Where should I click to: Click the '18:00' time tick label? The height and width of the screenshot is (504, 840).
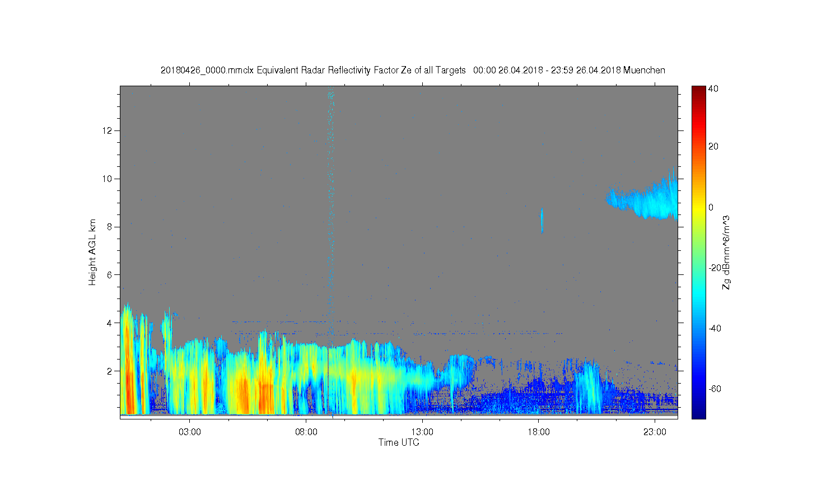tap(539, 432)
